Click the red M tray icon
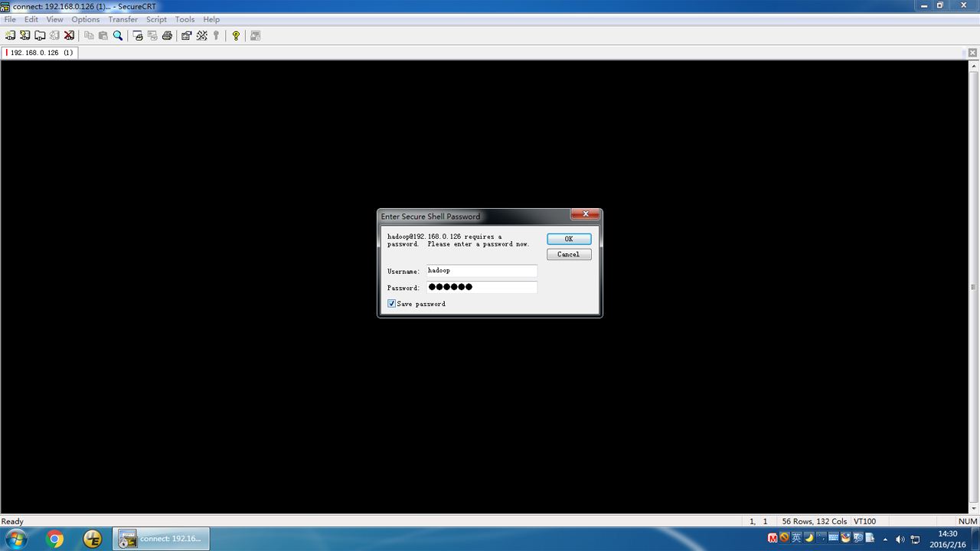 point(773,538)
